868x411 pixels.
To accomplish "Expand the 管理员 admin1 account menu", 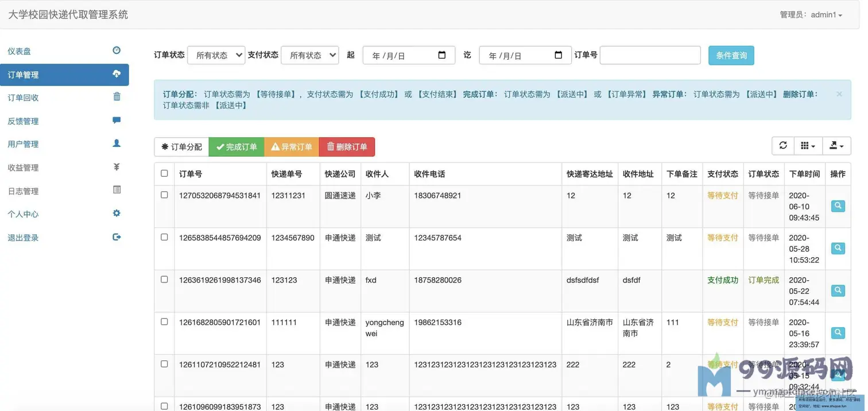I will (811, 15).
